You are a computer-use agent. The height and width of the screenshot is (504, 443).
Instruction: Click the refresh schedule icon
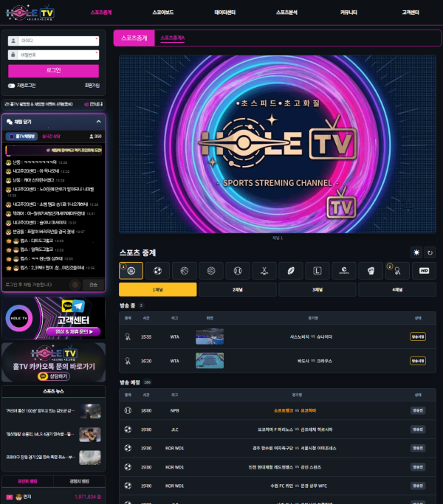(x=430, y=252)
